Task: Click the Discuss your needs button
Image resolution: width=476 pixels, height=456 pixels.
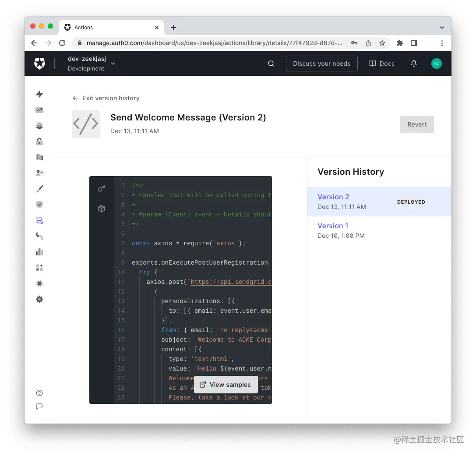Action: [x=321, y=64]
